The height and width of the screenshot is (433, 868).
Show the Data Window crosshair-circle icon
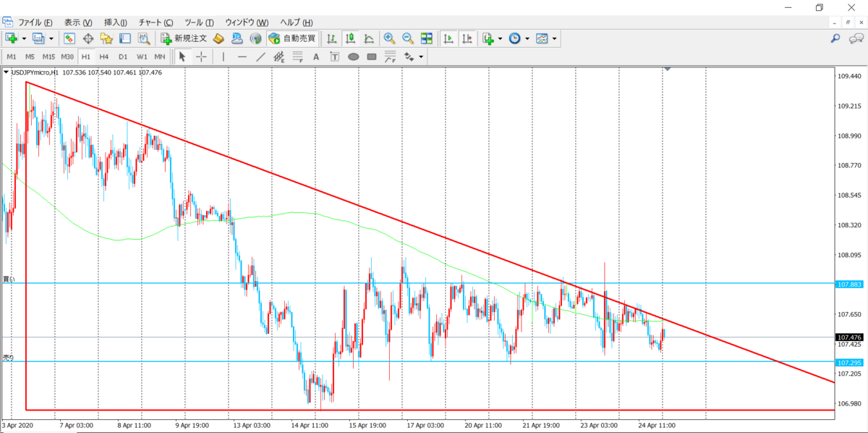coord(88,38)
